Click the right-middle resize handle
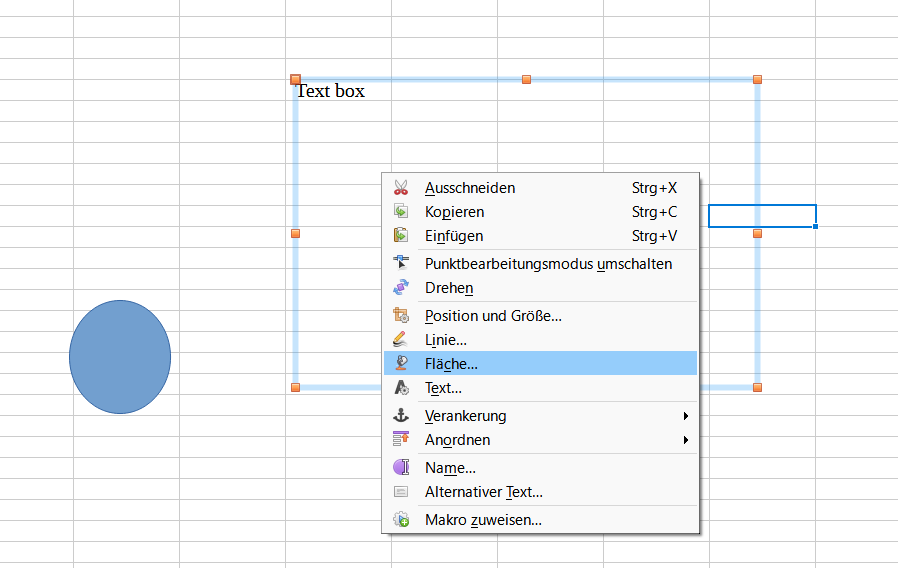Viewport: 898px width, 568px height. point(757,234)
